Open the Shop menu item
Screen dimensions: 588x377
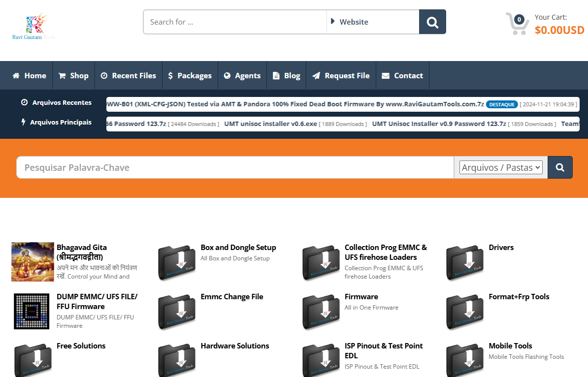[73, 76]
